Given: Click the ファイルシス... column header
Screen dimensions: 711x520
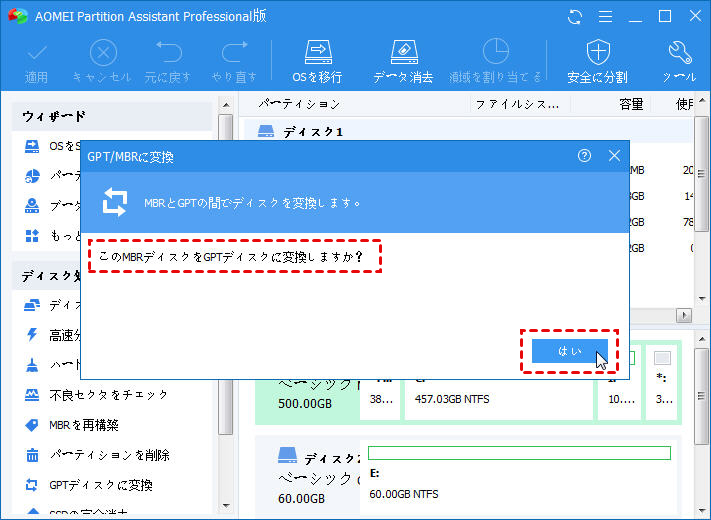Looking at the screenshot, I should [517, 104].
